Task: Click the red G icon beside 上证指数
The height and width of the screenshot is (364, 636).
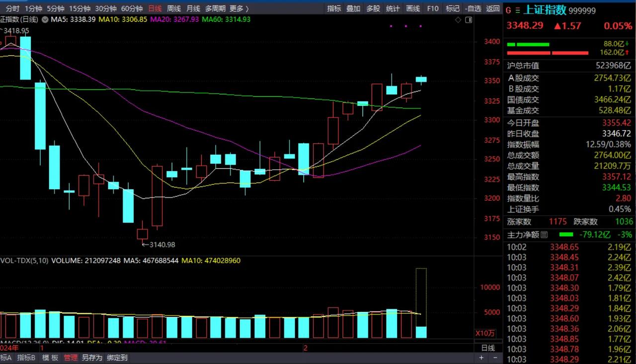Action: tap(509, 10)
